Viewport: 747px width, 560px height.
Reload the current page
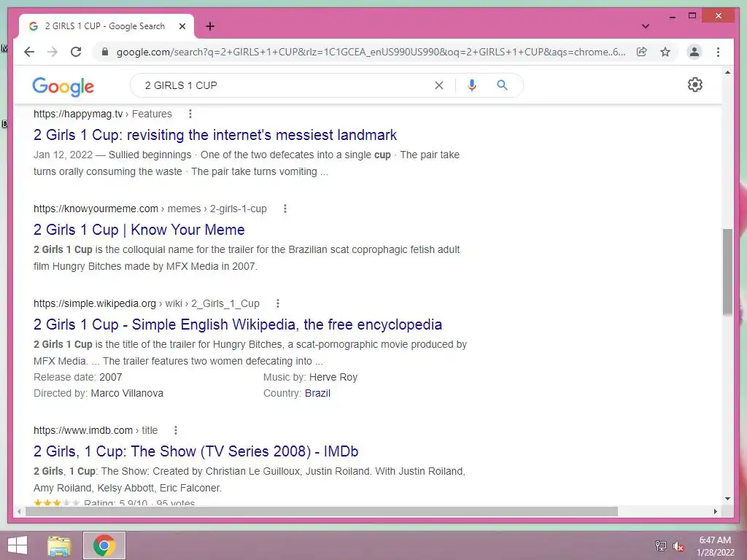point(76,52)
